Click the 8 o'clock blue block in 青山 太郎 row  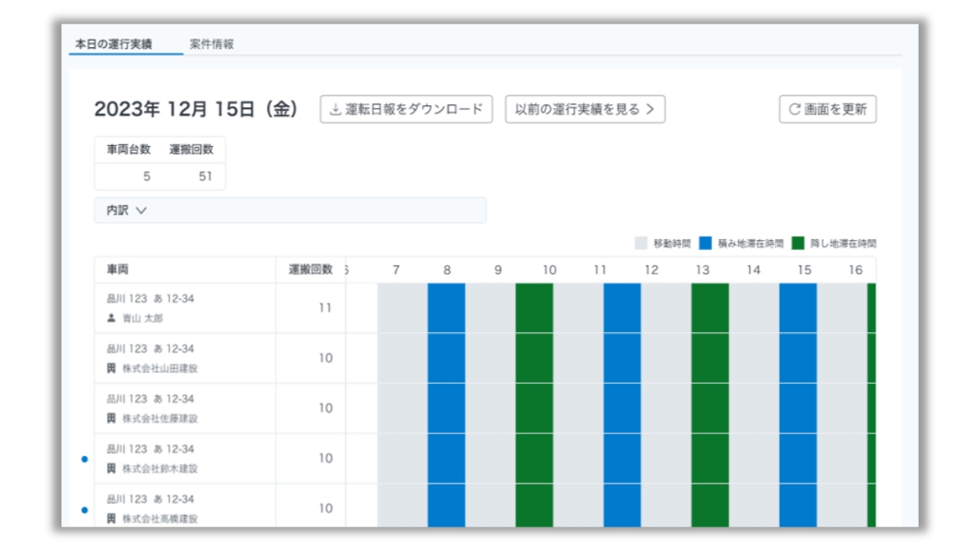pyautogui.click(x=446, y=308)
